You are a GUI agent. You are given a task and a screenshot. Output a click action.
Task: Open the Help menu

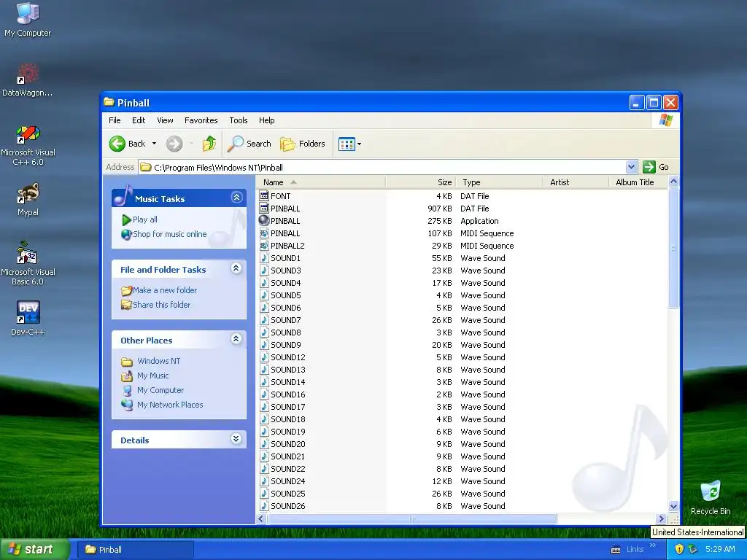(267, 120)
